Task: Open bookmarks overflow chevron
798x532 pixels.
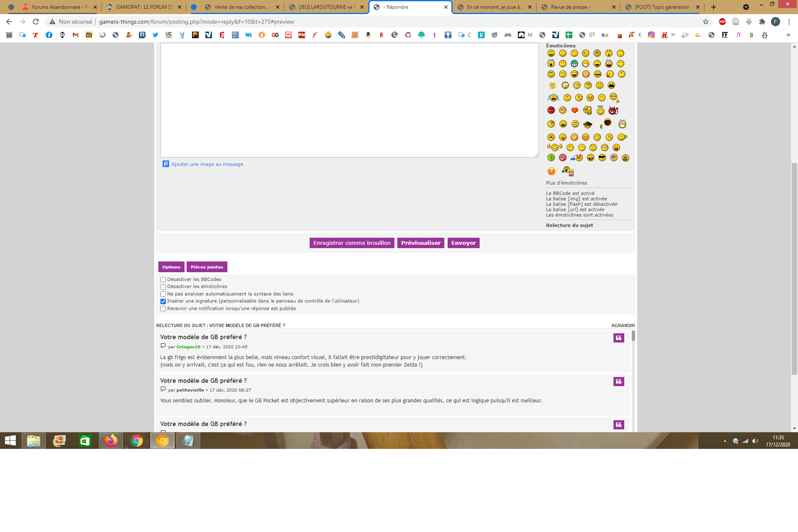Action: [788, 35]
